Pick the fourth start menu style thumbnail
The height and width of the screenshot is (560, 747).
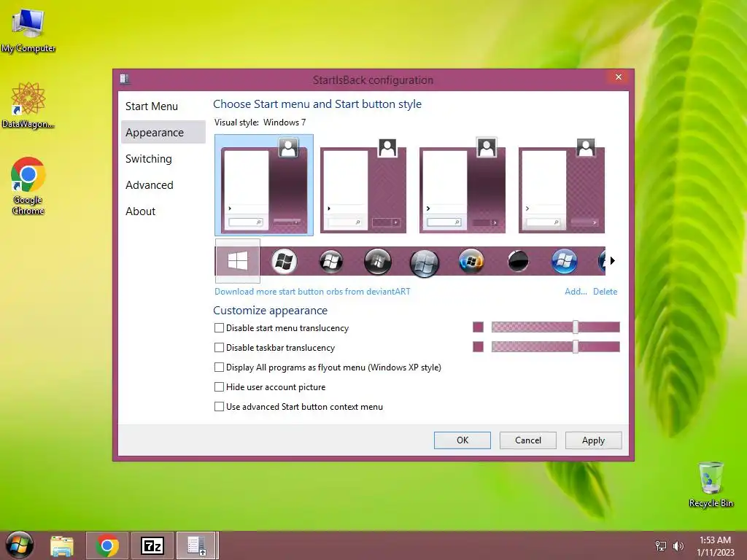click(561, 186)
